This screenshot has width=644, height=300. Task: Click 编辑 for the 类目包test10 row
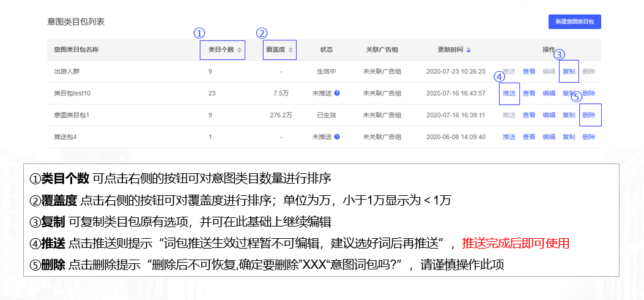click(549, 93)
